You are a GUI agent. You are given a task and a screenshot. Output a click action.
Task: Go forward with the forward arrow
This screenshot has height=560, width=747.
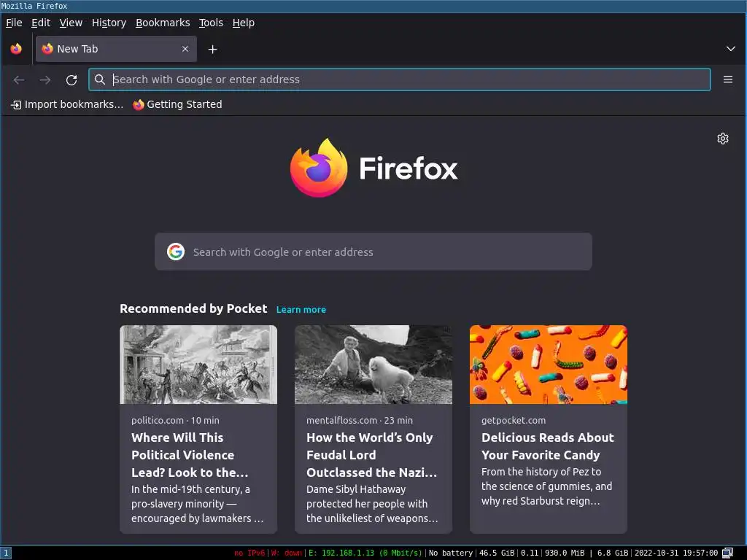pos(45,80)
